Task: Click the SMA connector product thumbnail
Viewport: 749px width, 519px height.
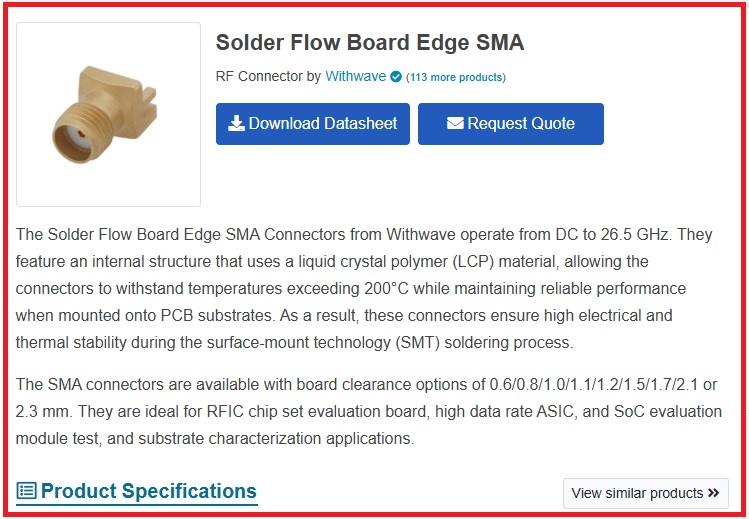Action: [x=109, y=115]
